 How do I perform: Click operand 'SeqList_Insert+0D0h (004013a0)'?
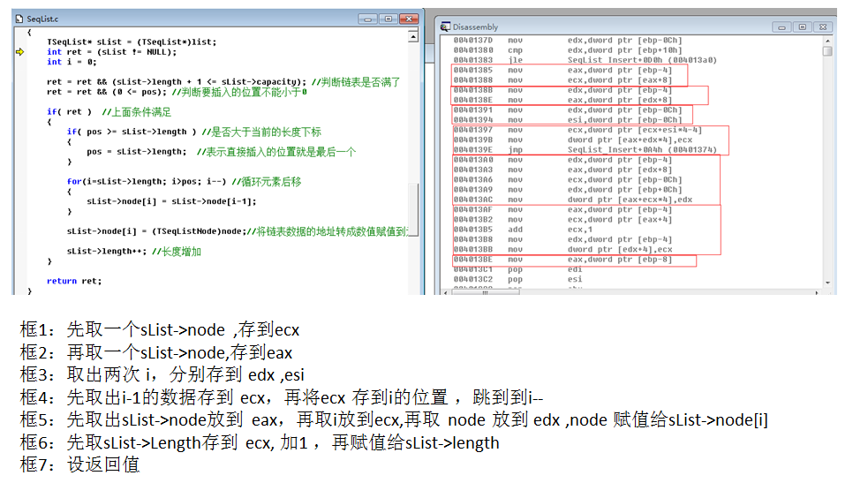[642, 60]
